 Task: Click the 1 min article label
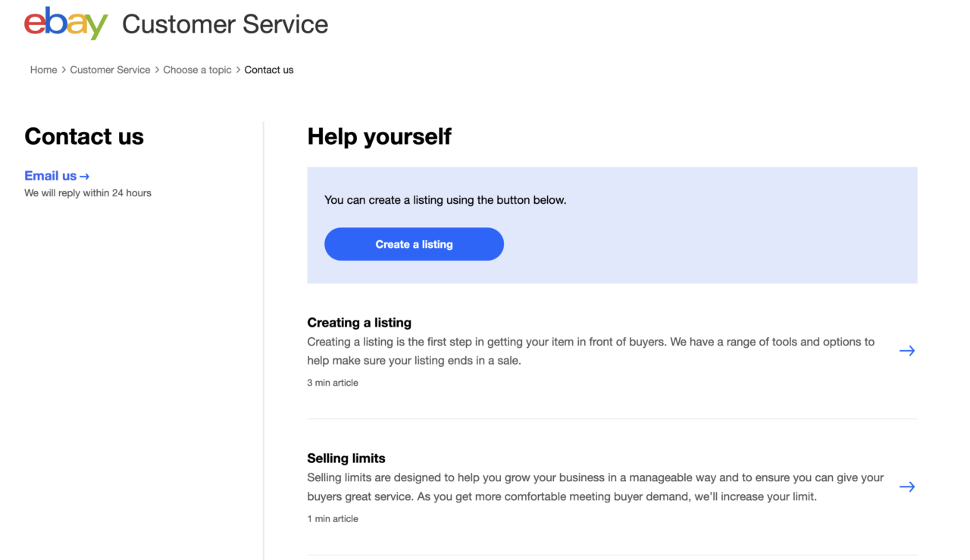(x=332, y=519)
